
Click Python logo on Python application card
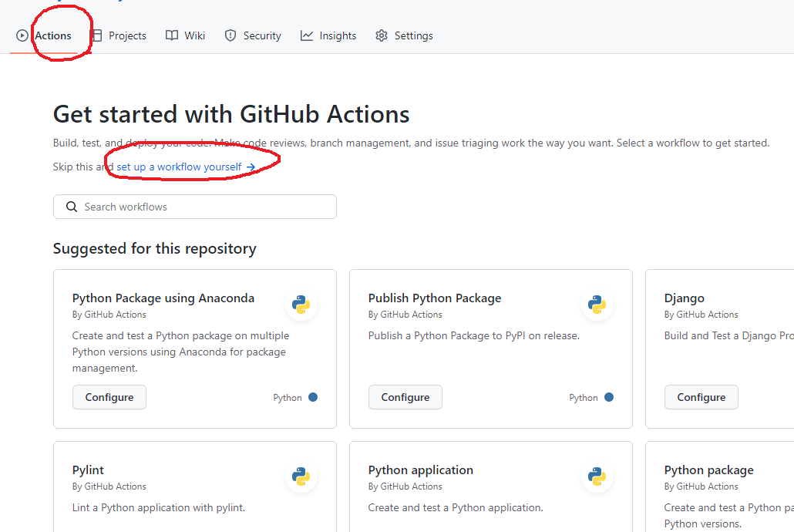[x=597, y=476]
